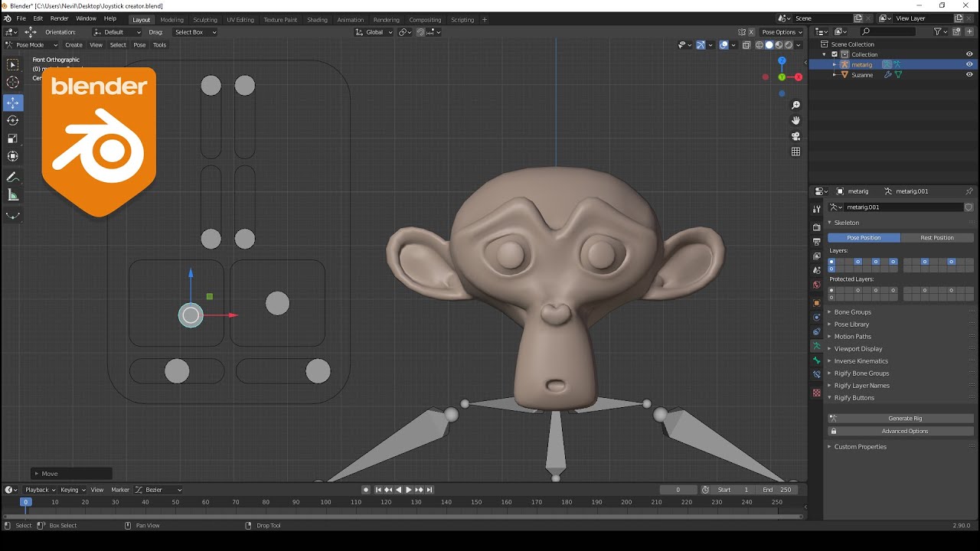Click the Advanced Options button
The width and height of the screenshot is (980, 551).
click(x=900, y=431)
